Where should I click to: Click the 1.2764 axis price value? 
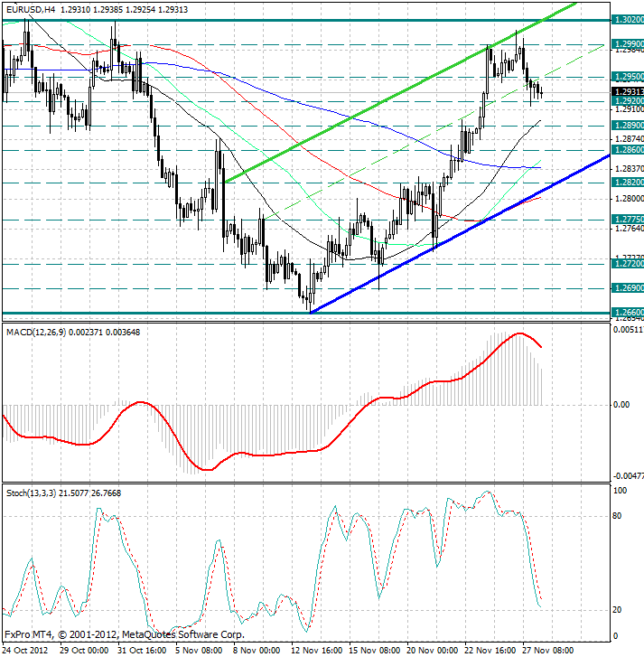629,229
